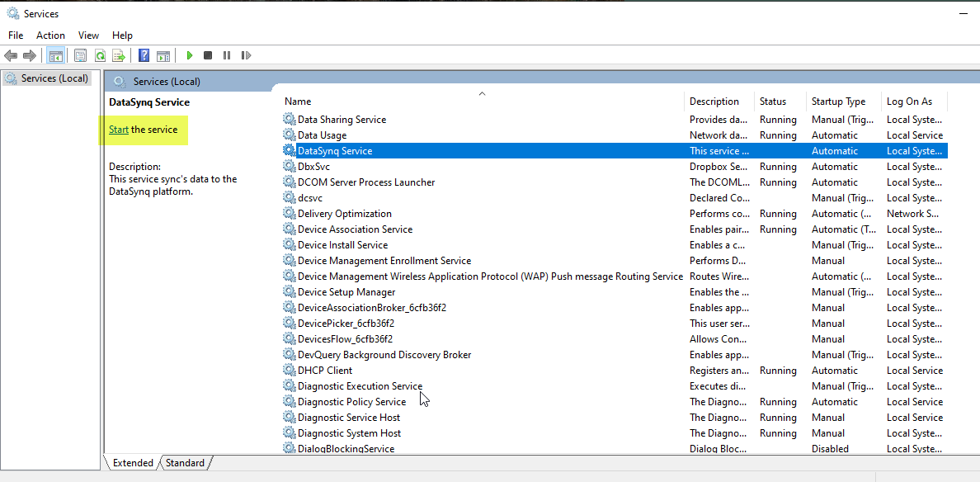Viewport: 980px width, 482px height.
Task: Select Diagnostic Policy Service name
Action: pos(352,401)
